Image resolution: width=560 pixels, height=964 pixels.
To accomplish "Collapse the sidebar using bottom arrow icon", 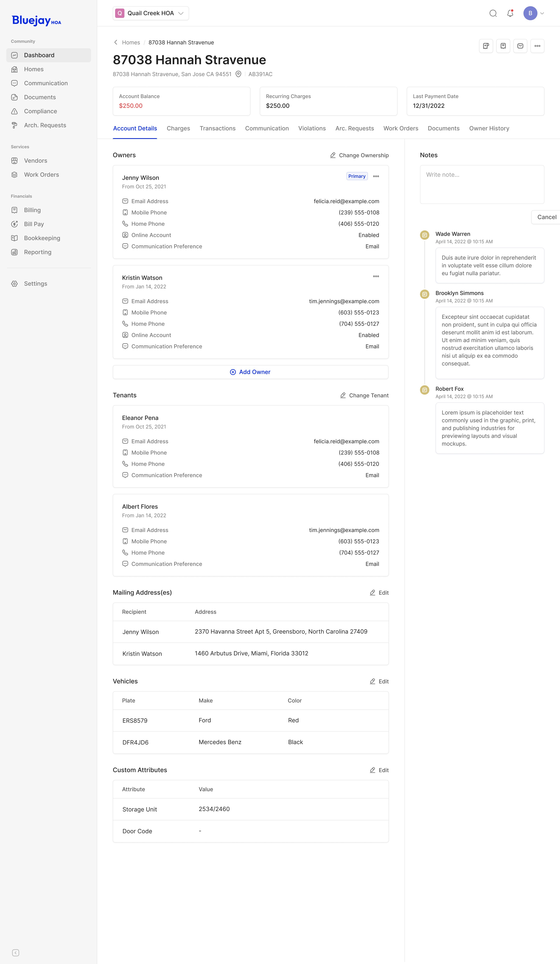I will pos(16,953).
